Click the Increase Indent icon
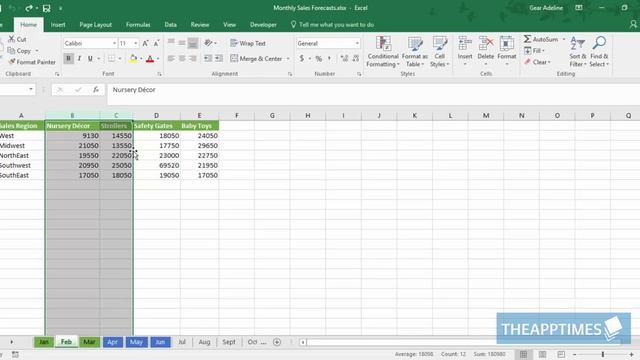This screenshot has width=640, height=360. pos(219,58)
